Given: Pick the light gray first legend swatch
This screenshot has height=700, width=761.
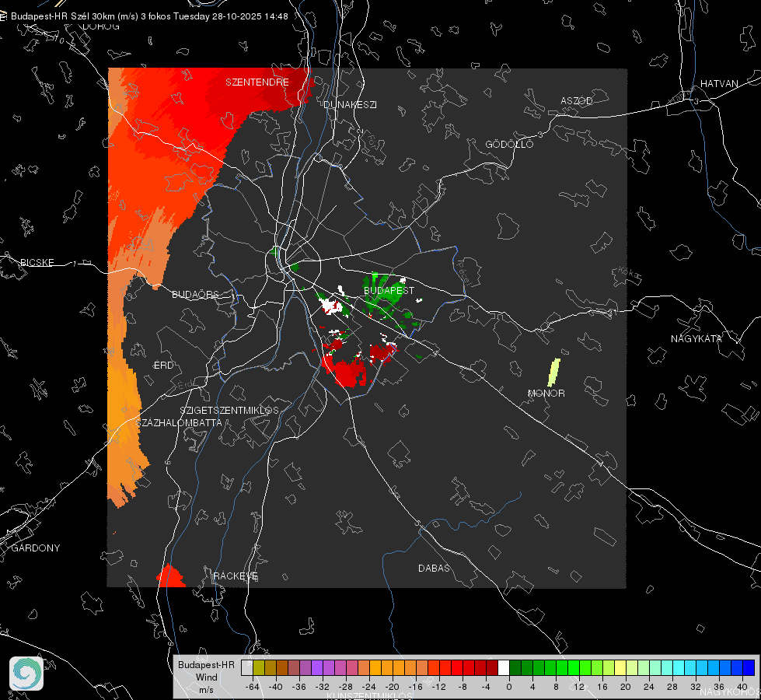Looking at the screenshot, I should (247, 668).
